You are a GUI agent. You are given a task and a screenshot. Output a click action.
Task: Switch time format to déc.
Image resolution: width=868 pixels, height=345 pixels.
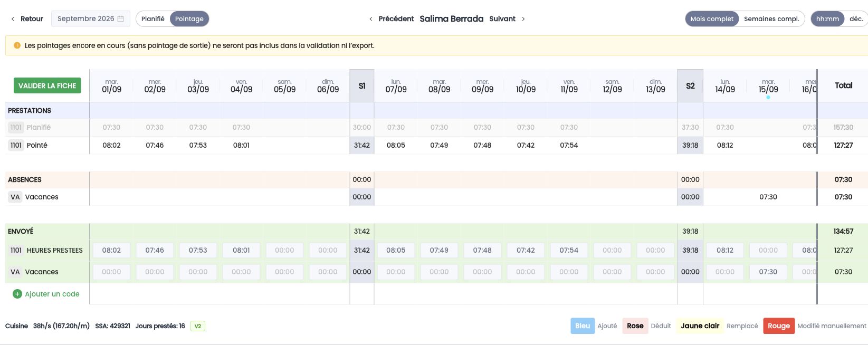coord(856,19)
